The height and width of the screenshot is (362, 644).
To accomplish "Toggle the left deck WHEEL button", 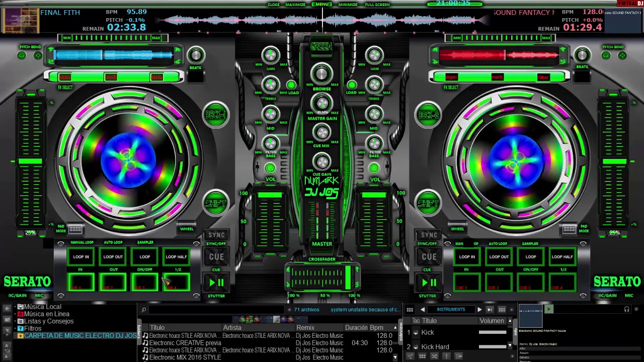I will [x=187, y=229].
